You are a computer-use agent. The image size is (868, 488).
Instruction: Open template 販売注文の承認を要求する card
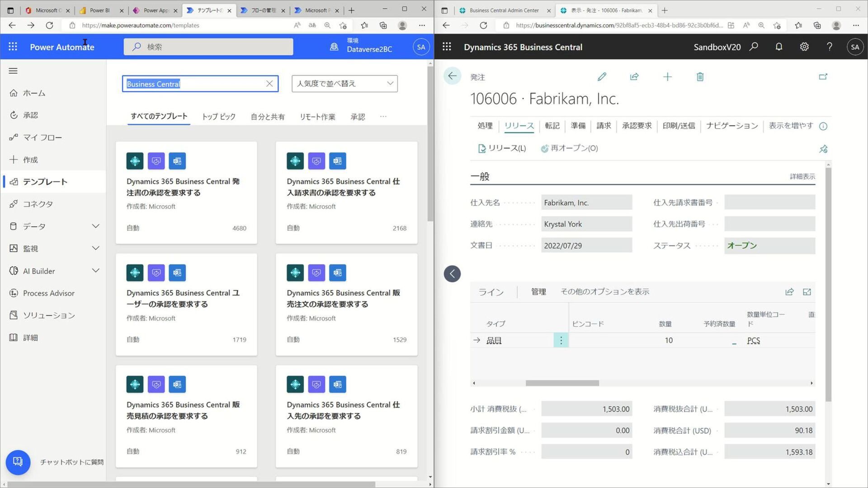click(x=346, y=305)
